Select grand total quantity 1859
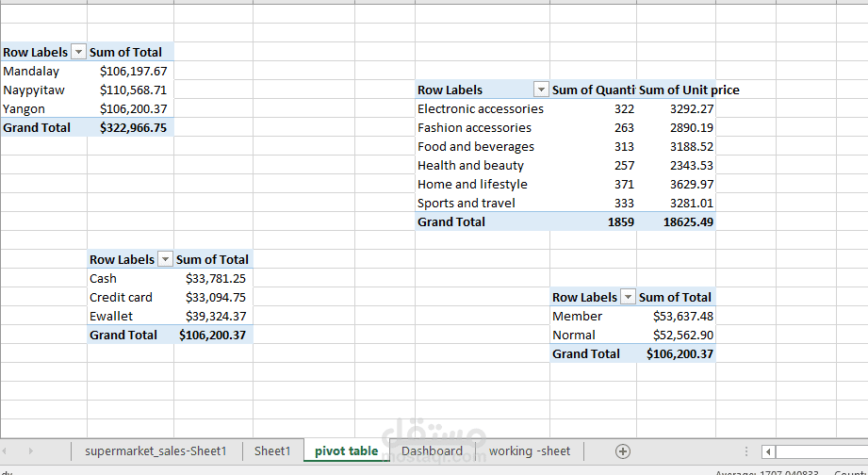 coord(594,222)
